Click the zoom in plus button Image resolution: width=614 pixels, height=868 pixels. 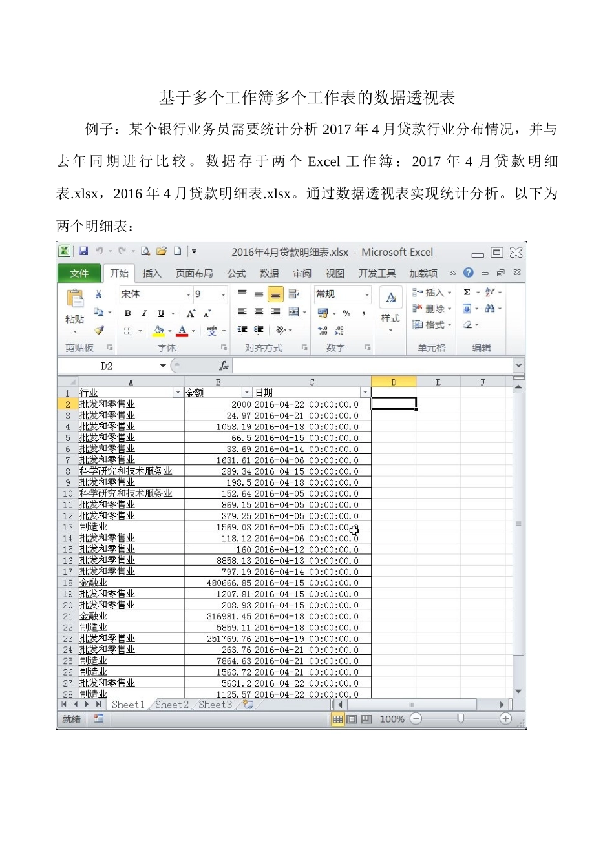(505, 719)
